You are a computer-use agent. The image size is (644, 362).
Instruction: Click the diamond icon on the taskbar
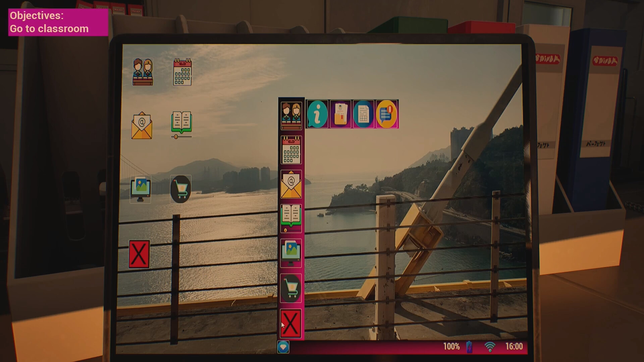(283, 348)
